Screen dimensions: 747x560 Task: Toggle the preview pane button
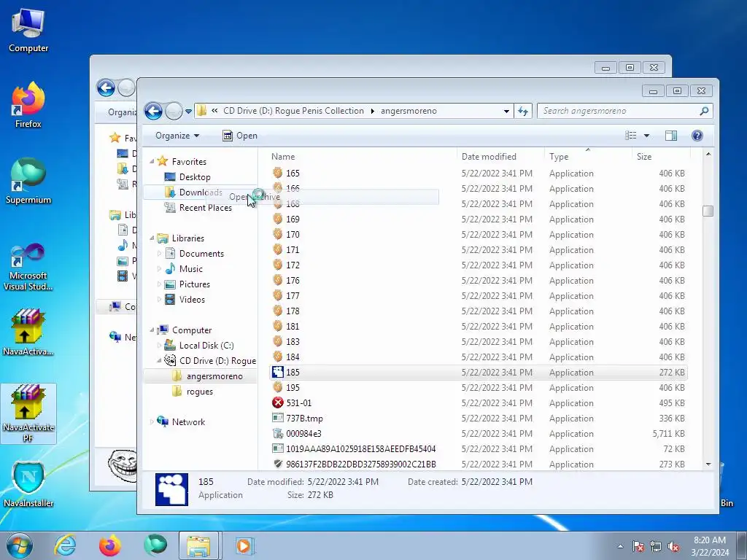pyautogui.click(x=671, y=136)
